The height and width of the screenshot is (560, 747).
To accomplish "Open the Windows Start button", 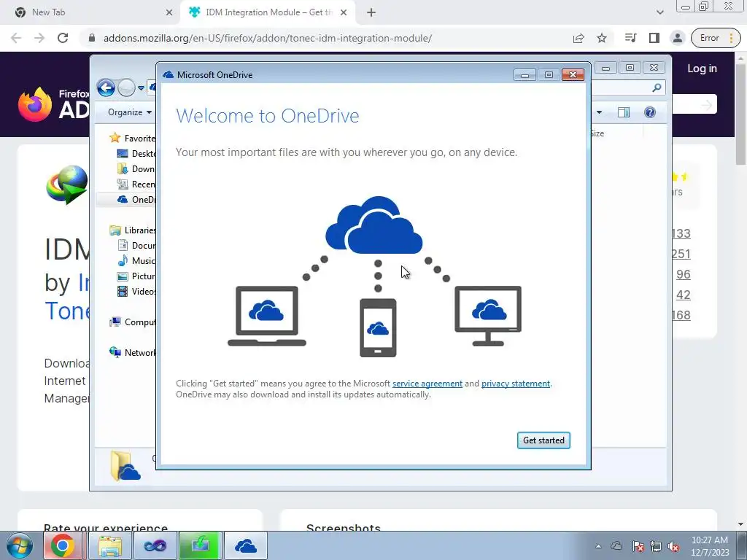I will pyautogui.click(x=20, y=545).
